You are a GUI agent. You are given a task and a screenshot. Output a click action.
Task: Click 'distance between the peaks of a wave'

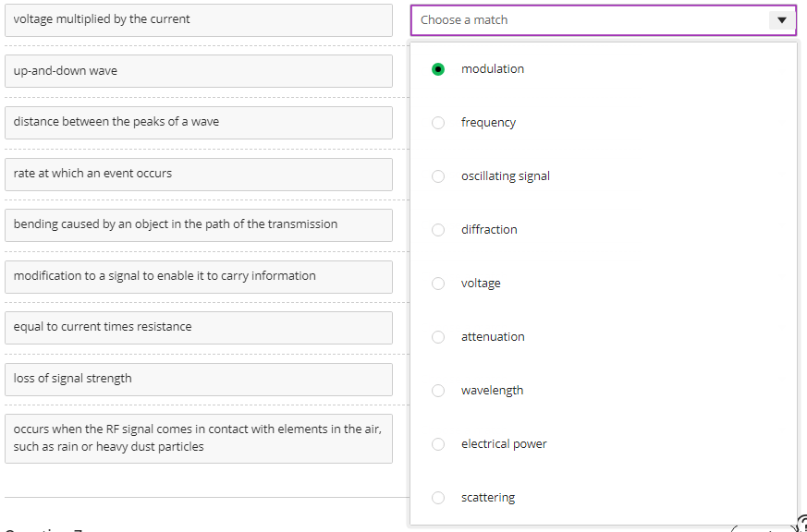pos(198,122)
